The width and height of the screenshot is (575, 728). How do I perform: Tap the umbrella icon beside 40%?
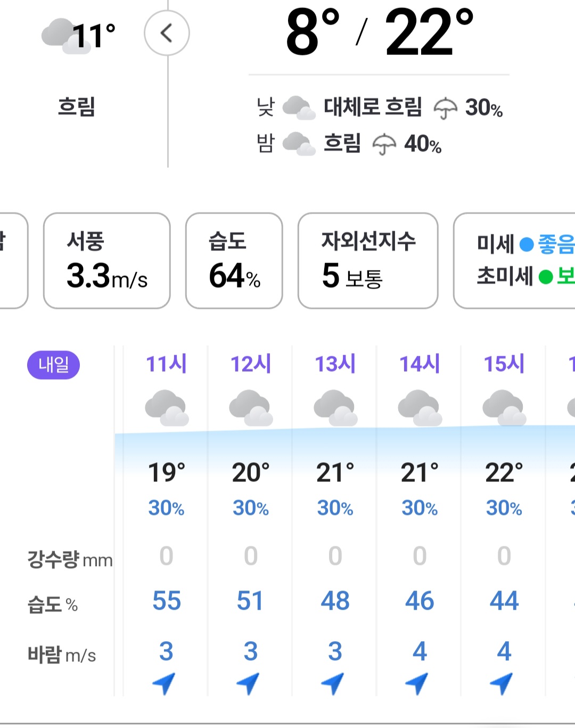[384, 144]
